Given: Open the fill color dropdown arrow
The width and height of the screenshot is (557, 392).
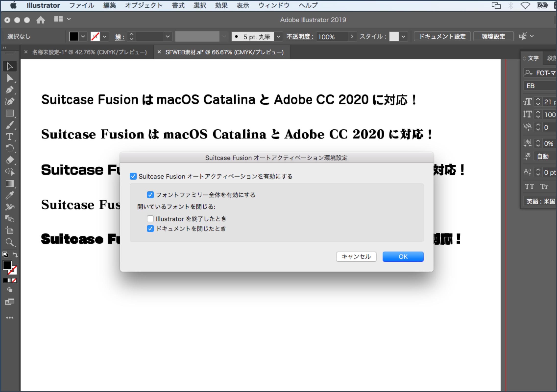Looking at the screenshot, I should 83,37.
